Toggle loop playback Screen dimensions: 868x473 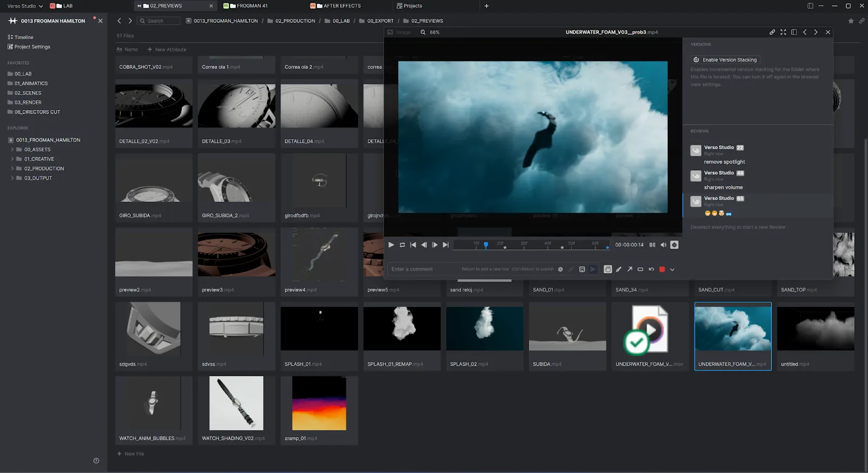[x=402, y=245]
